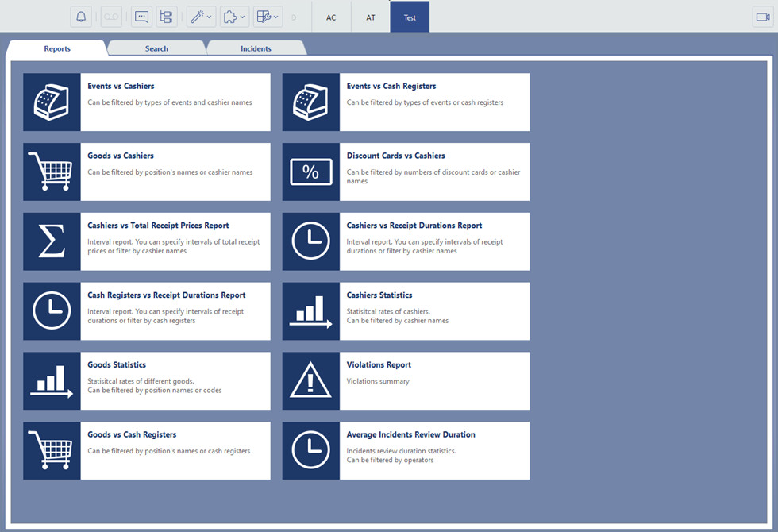Open Average Incidents Review Duration report

pos(410,434)
